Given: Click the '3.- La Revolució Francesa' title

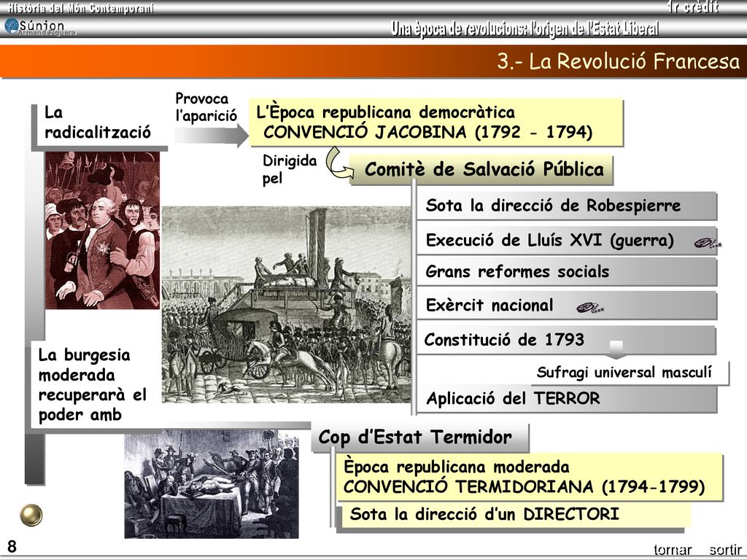Looking at the screenshot, I should [619, 61].
